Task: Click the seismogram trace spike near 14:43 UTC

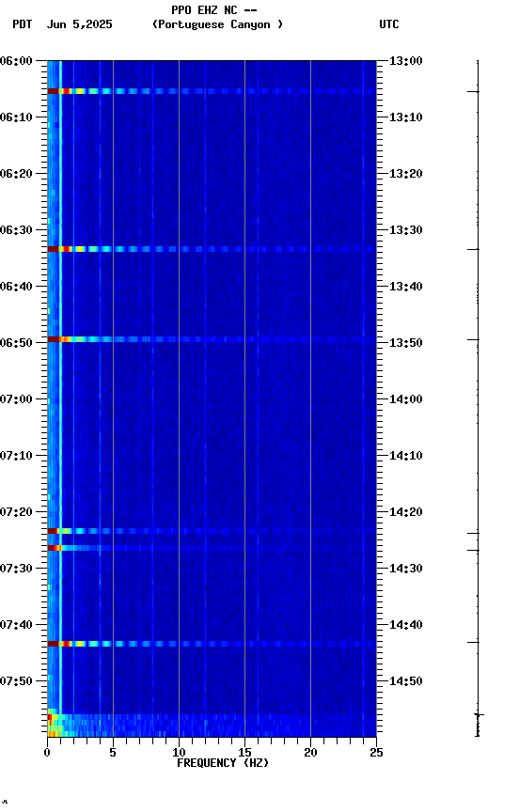Action: [474, 643]
